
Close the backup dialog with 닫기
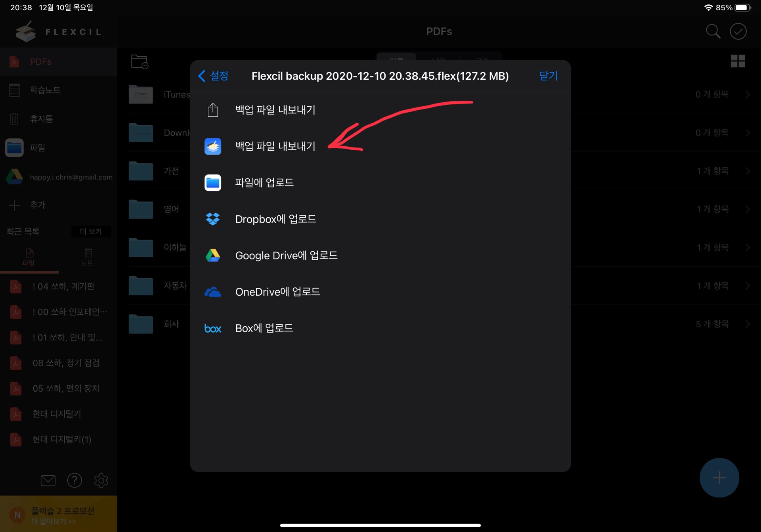[548, 76]
